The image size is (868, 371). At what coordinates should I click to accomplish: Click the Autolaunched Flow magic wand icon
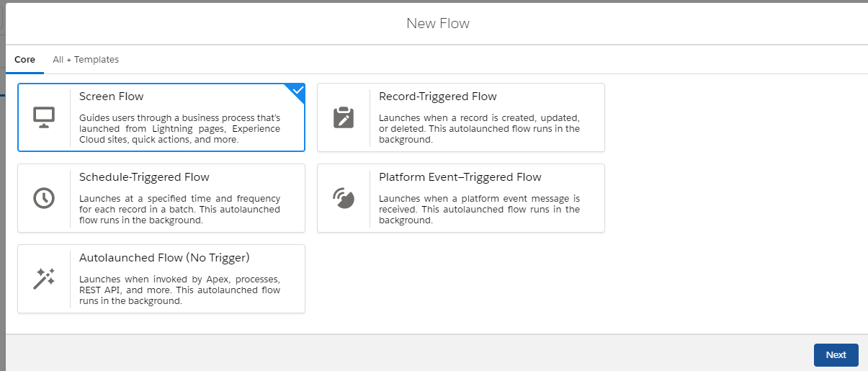[x=44, y=279]
